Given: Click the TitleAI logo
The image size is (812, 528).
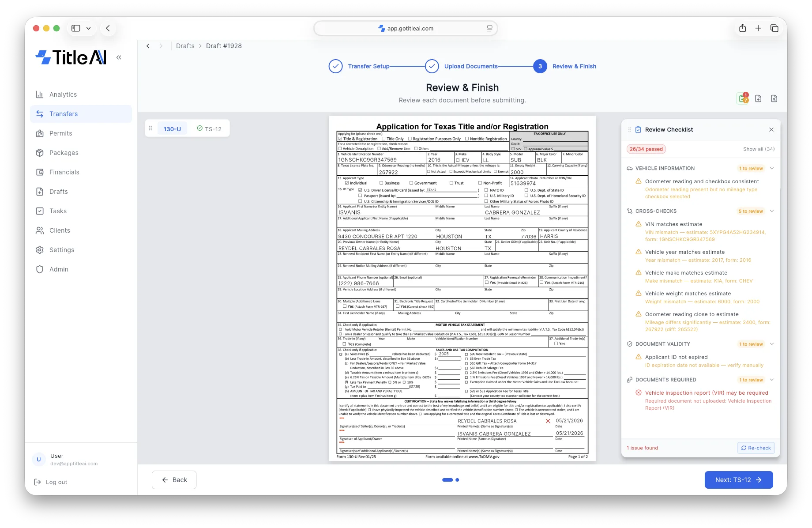Looking at the screenshot, I should [x=71, y=57].
